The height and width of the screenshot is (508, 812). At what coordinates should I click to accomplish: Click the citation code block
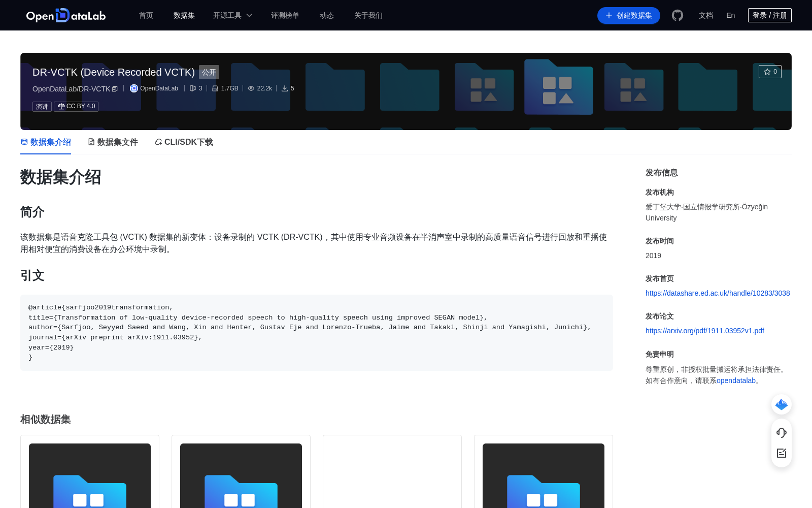coord(317,333)
